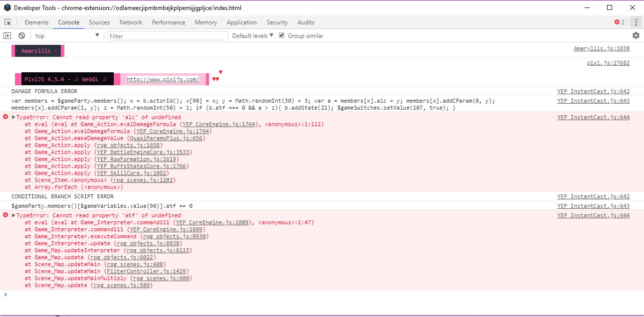Open the YEP_BuffsStatesCore.js:1766 stack link
The image size is (644, 317).
click(143, 166)
